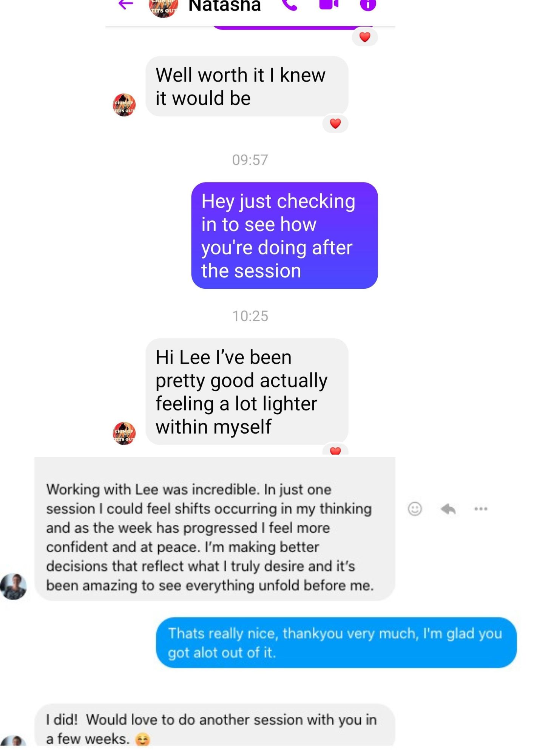This screenshot has height=756, width=534.
Task: Open Natasha's name in the chat header
Action: click(x=225, y=5)
